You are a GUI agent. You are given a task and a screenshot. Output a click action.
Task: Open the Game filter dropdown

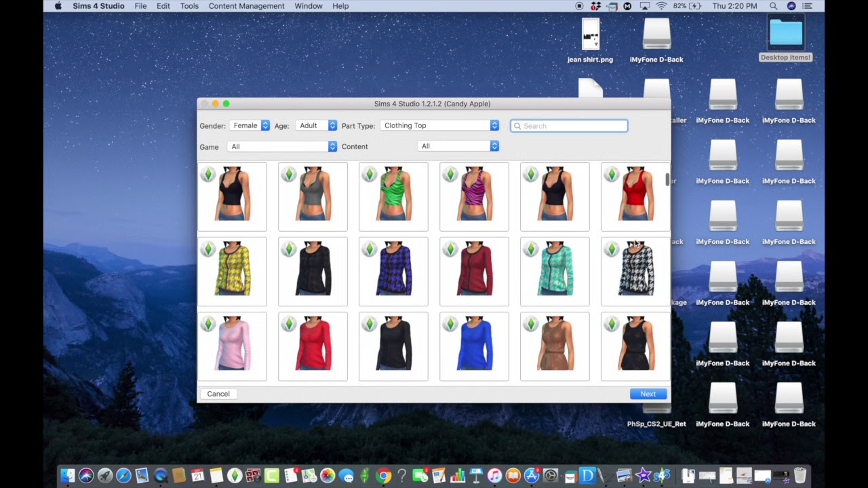pyautogui.click(x=282, y=146)
